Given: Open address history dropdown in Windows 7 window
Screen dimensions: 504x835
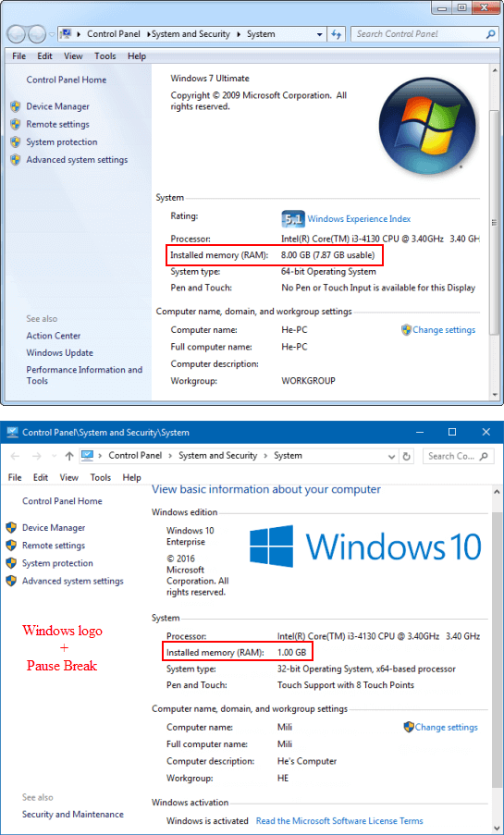Looking at the screenshot, I should point(320,34).
